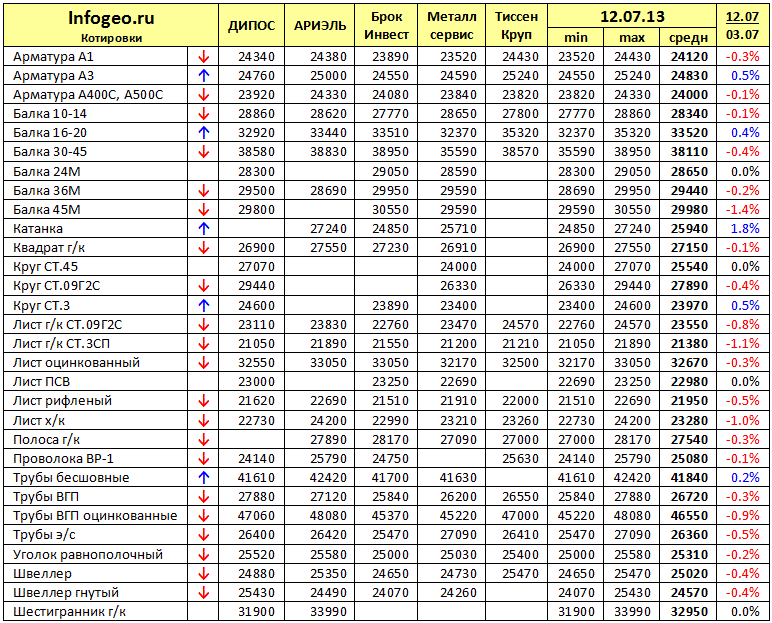Click the red down arrow for Арматура А1
Screen dimensions: 772x623
[203, 57]
